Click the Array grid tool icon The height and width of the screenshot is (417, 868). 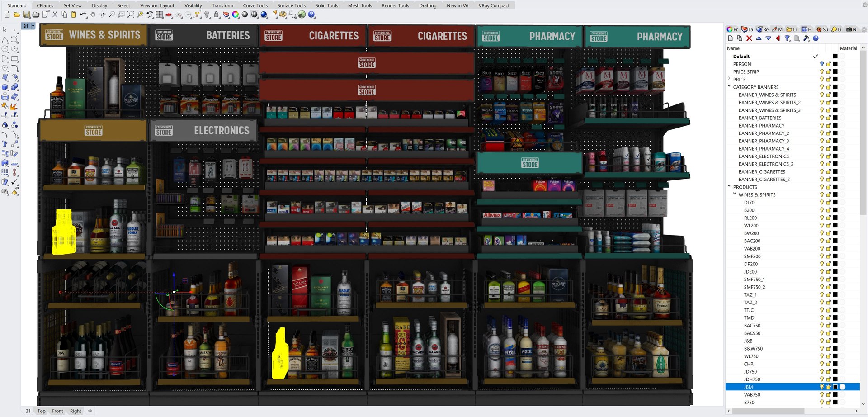pos(5,172)
